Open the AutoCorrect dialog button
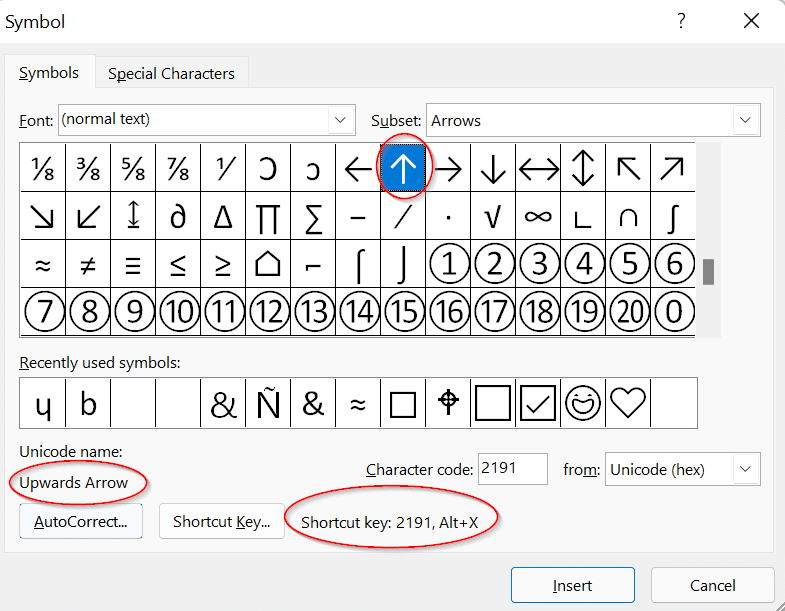Screen dimensions: 785x611 pyautogui.click(x=81, y=522)
